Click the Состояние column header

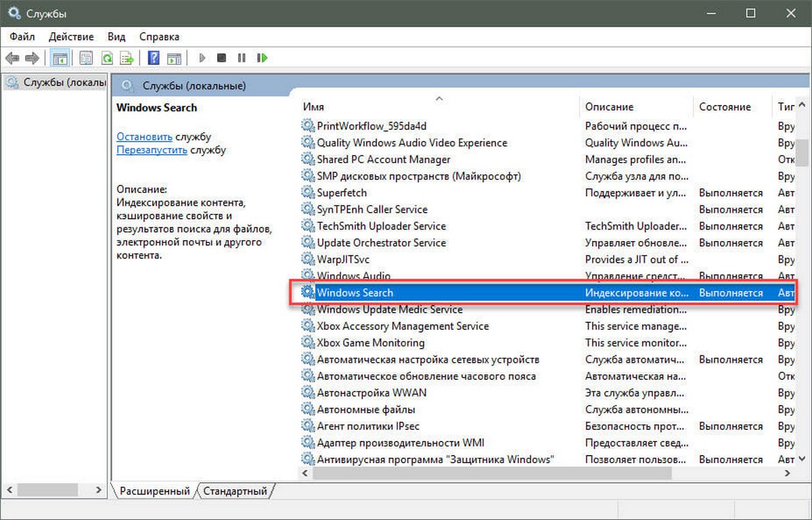pos(725,106)
